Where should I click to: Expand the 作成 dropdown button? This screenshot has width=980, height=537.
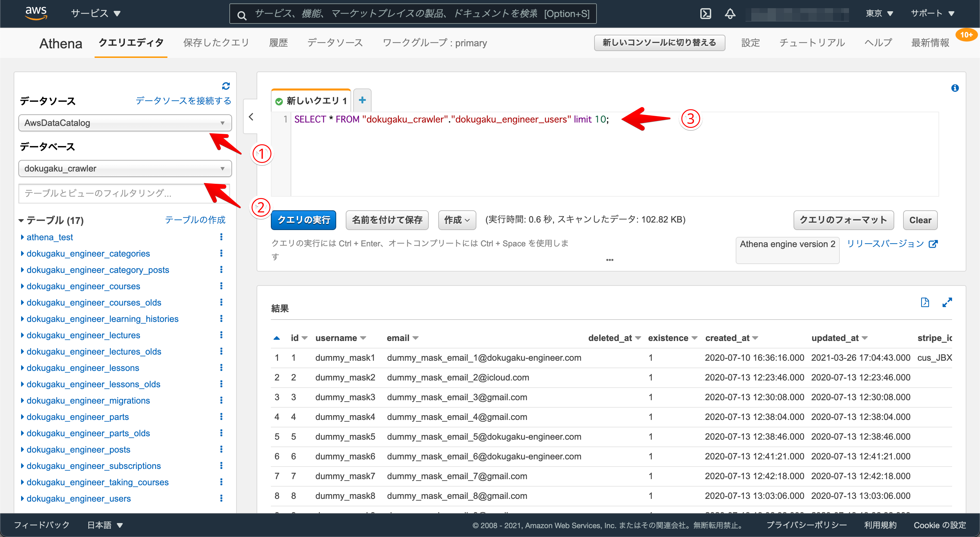tap(457, 220)
